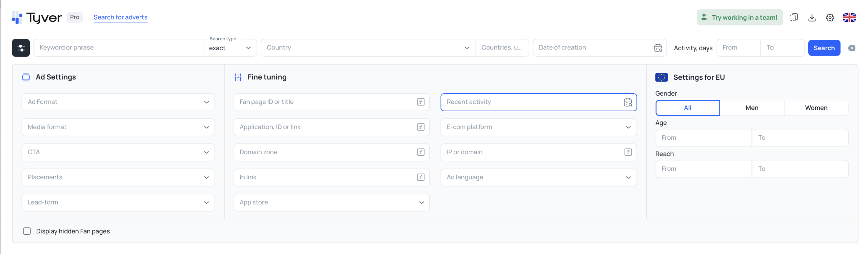
Task: Open calendar icon in Date of creation
Action: (x=658, y=48)
